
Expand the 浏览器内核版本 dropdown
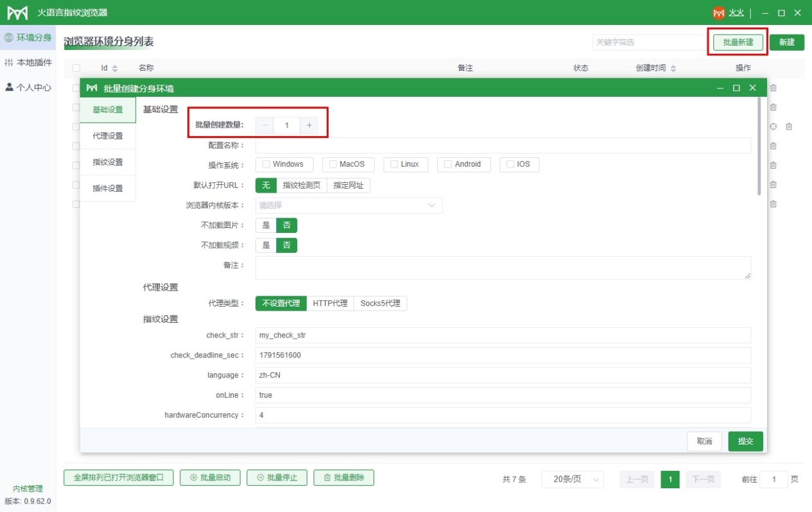click(x=349, y=205)
